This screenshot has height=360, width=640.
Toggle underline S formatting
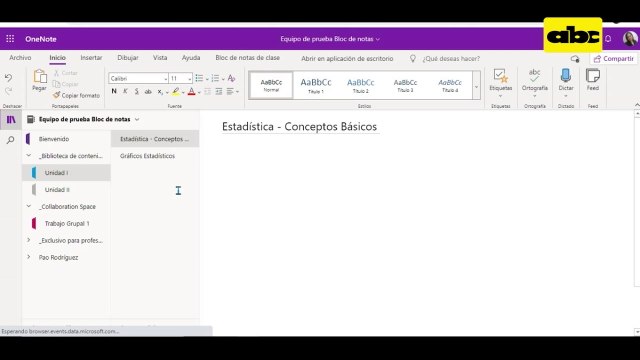tap(137, 91)
